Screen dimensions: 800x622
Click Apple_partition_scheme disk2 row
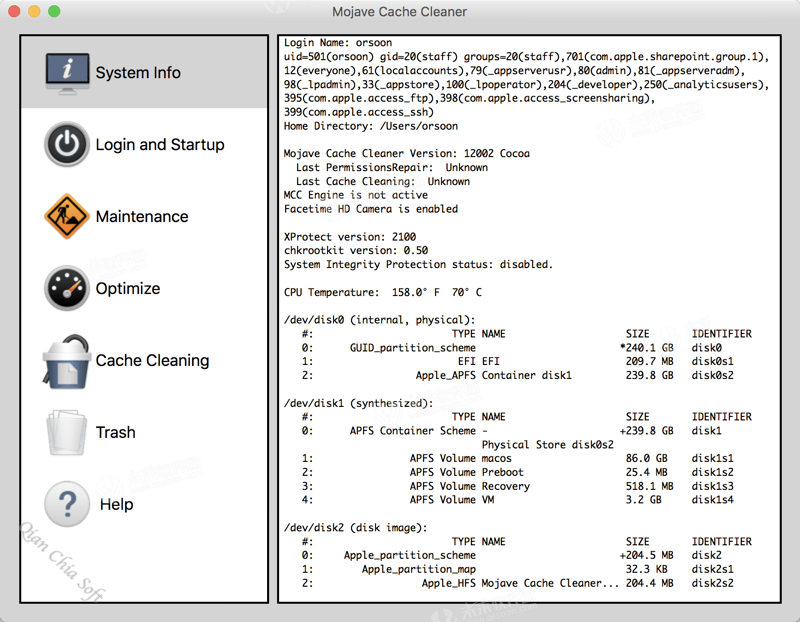click(512, 555)
